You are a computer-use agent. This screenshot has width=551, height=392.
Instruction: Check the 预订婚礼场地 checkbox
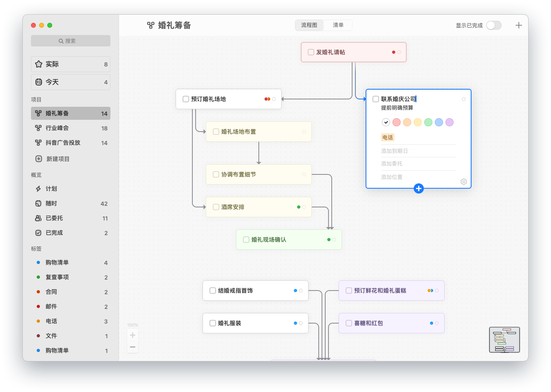coord(186,99)
